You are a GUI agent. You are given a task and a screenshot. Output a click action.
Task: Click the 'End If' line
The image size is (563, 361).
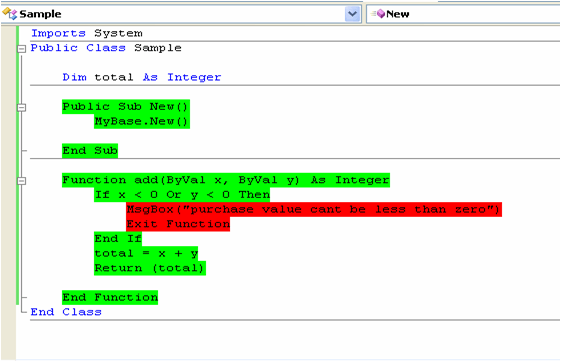(x=118, y=239)
